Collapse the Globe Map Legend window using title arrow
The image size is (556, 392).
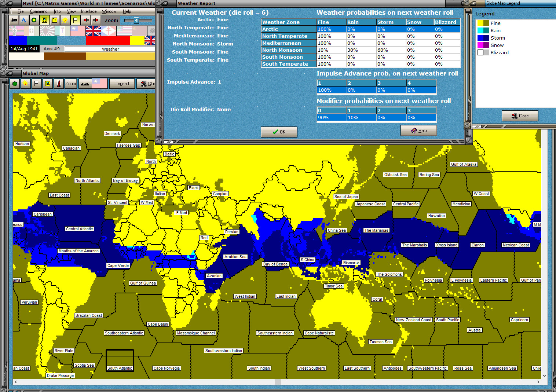coord(473,3)
